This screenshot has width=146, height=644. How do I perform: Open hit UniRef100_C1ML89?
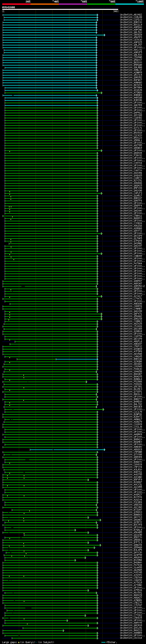pyautogui.click(x=131, y=17)
